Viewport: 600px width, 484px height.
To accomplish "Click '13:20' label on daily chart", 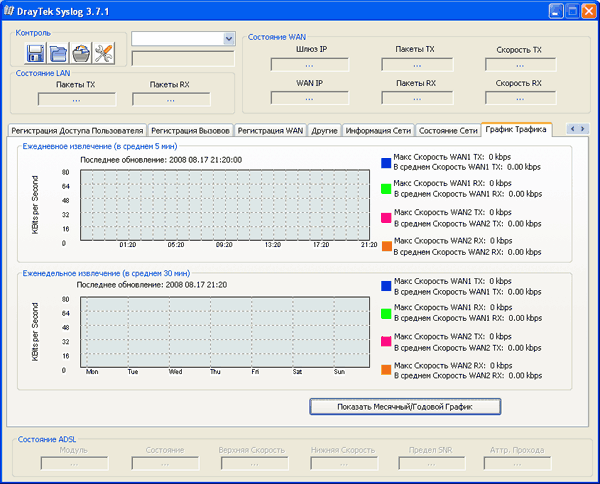I will point(272,244).
